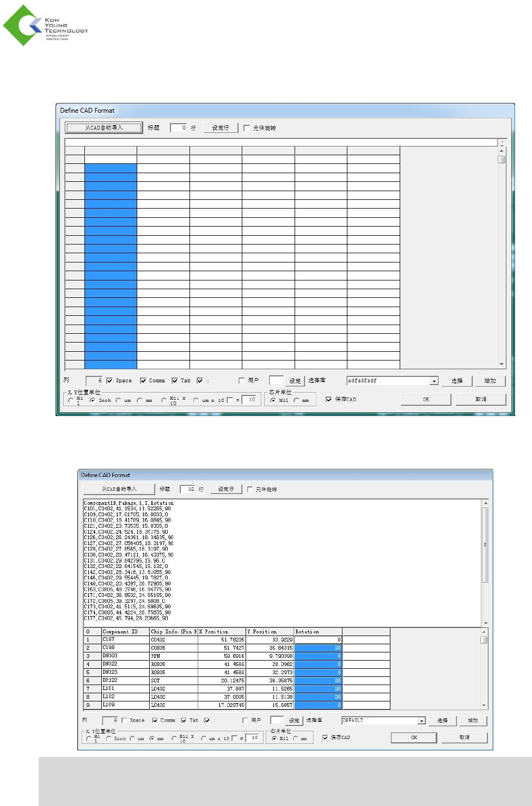Click 增加 next to the sdfsdfsdf combo
Image resolution: width=532 pixels, height=806 pixels.
point(490,381)
